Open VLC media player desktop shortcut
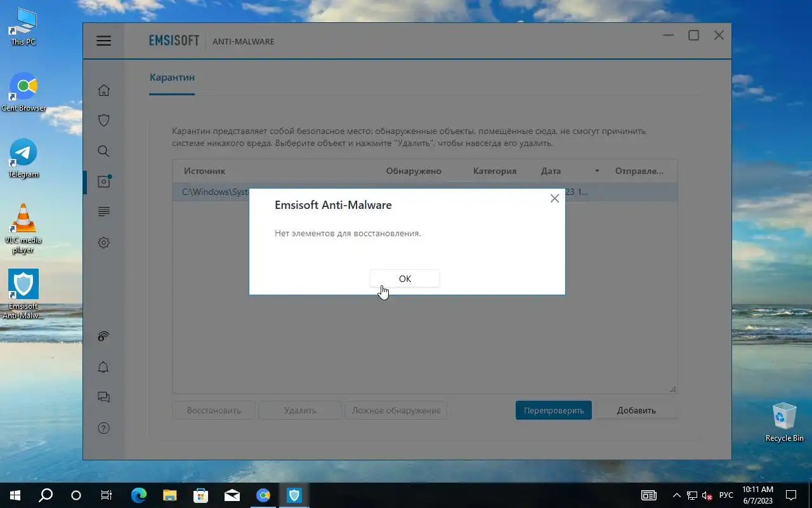The image size is (812, 508). (23, 229)
